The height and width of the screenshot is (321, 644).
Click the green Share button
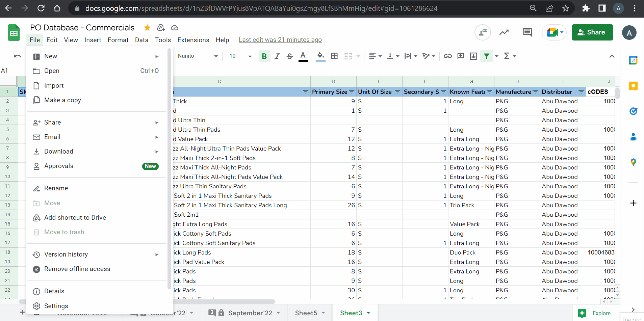point(592,32)
